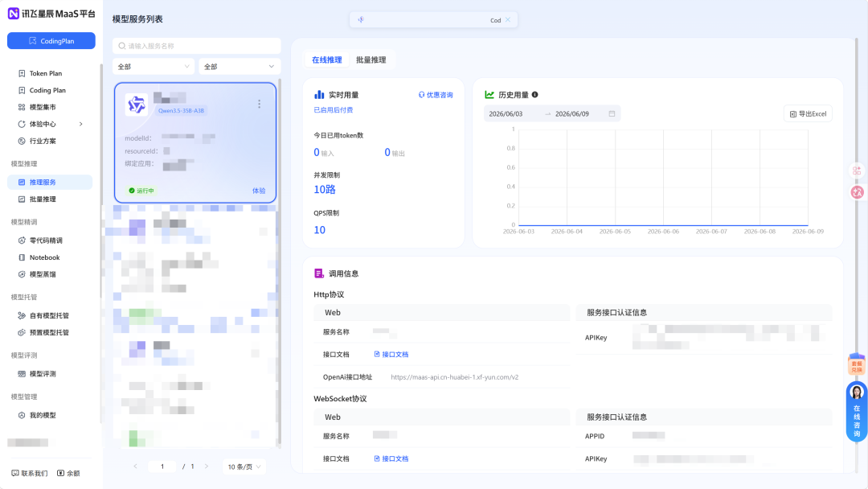Click the 套餐兑换 floating icon
Screen dimensions: 868x489
(857, 364)
